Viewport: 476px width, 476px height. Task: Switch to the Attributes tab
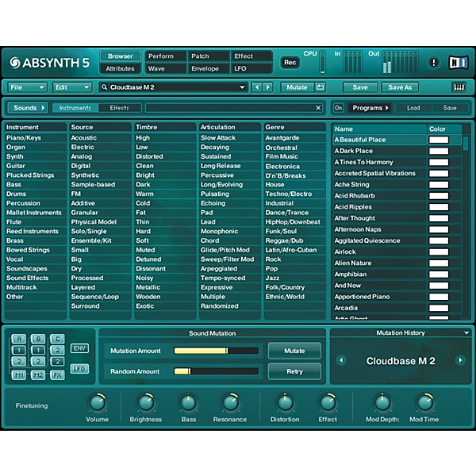(x=121, y=68)
